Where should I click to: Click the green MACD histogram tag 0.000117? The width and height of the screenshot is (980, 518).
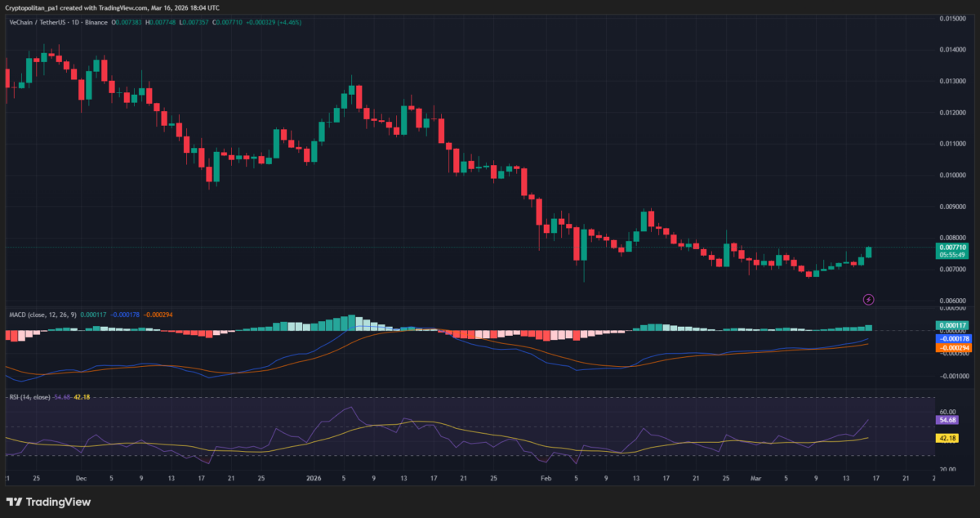pos(952,325)
